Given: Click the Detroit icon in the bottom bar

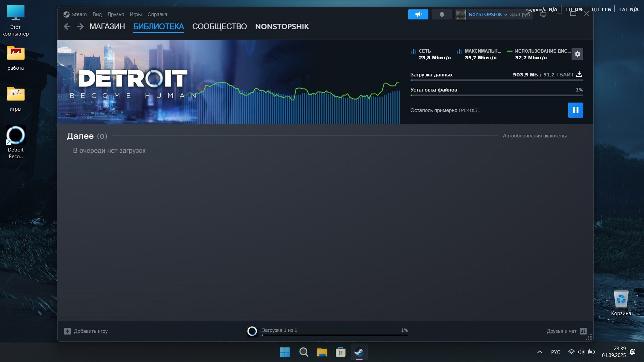Looking at the screenshot, I should click(x=252, y=331).
